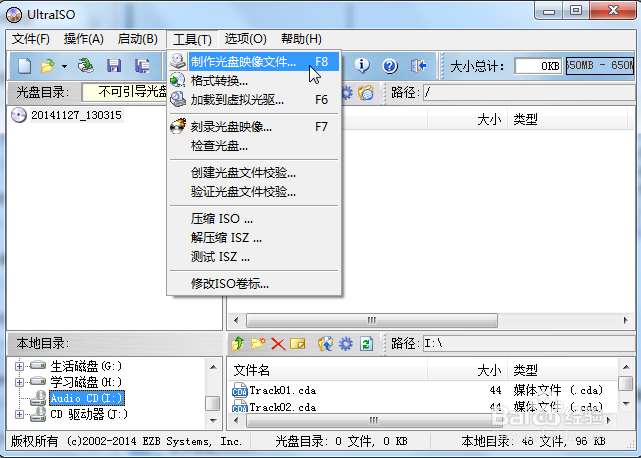Click the red X delete icon

tap(278, 344)
